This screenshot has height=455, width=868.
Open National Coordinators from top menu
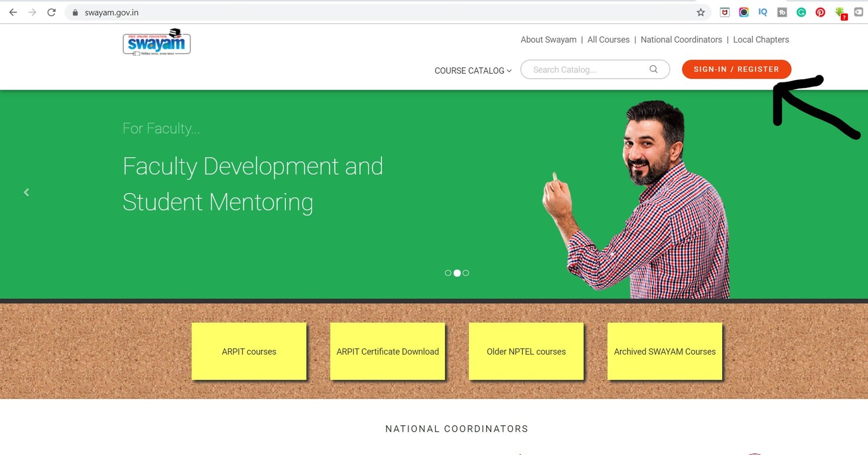681,40
